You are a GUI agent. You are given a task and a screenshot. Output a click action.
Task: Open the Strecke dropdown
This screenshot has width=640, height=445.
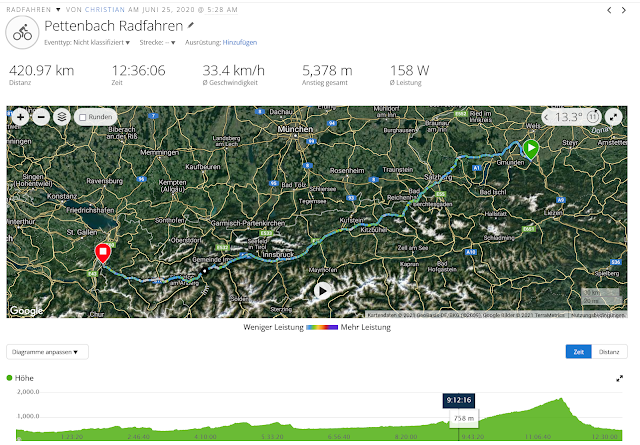[157, 42]
